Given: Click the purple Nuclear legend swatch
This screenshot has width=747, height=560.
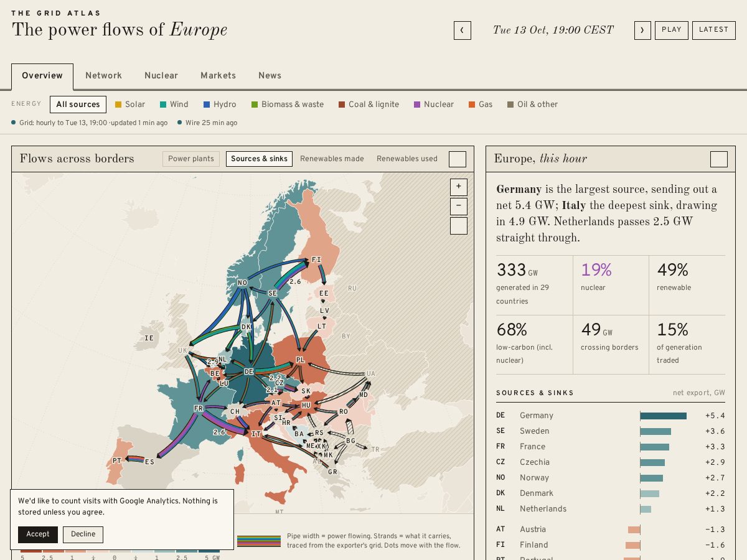Looking at the screenshot, I should [x=417, y=105].
